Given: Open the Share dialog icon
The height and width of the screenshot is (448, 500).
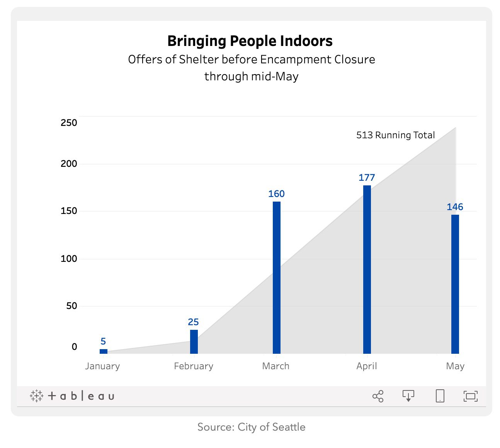Looking at the screenshot, I should tap(378, 396).
